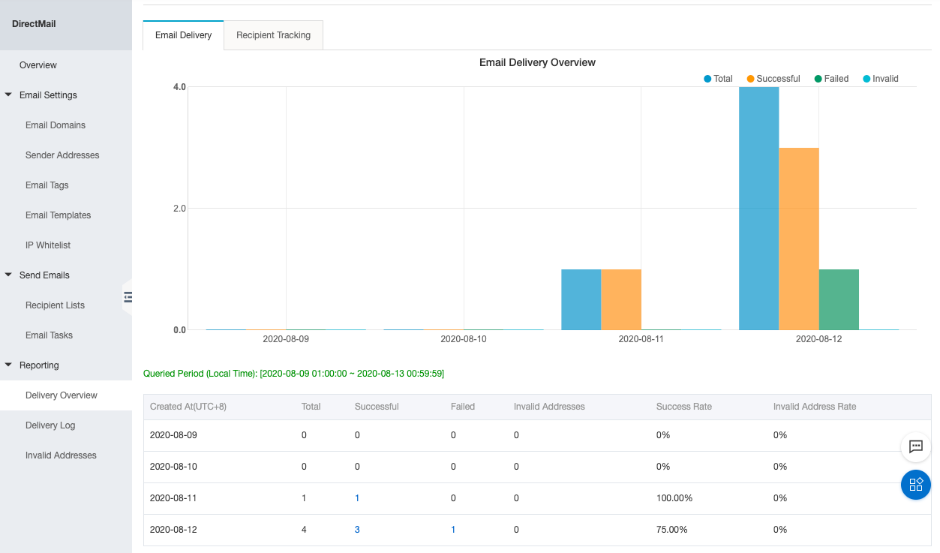Open Invalid Addresses in sidebar
940x553 pixels.
coord(61,455)
